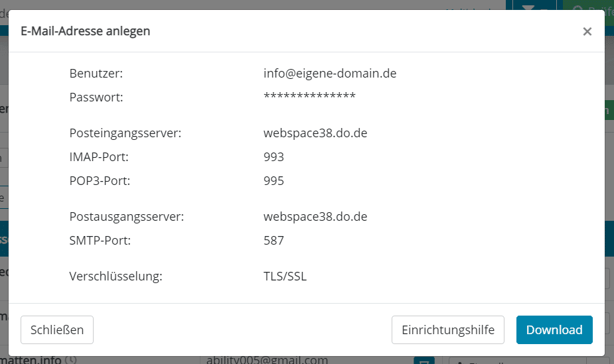Click the SMTP port number 587
This screenshot has height=364, width=614.
[x=273, y=241]
